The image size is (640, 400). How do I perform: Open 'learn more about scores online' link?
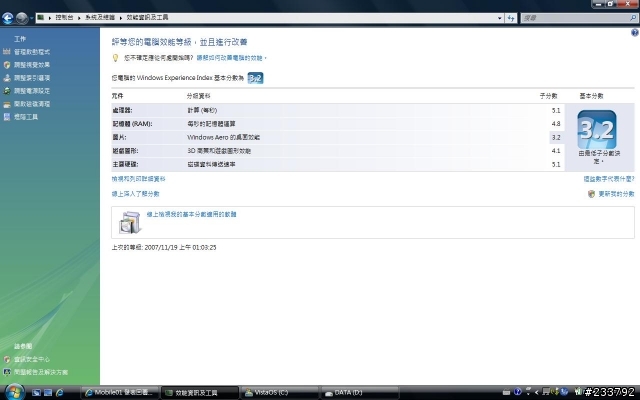[x=135, y=194]
